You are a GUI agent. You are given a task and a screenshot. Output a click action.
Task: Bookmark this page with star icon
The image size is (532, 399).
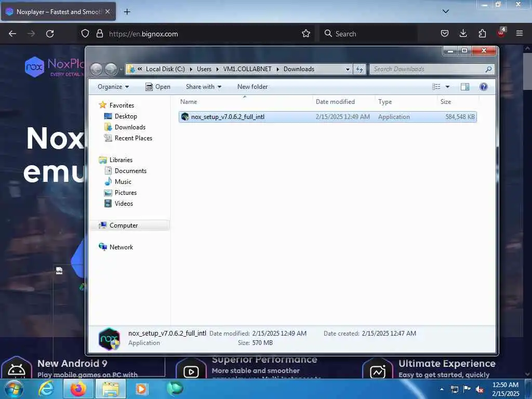pos(306,34)
